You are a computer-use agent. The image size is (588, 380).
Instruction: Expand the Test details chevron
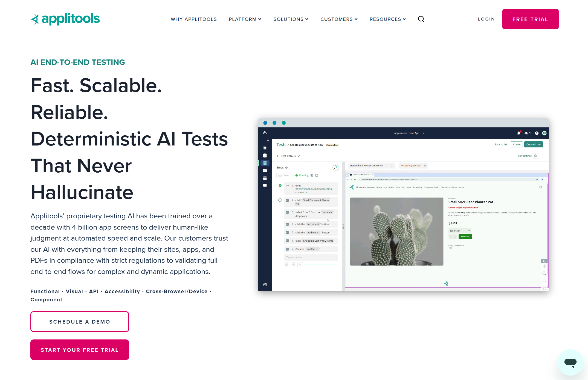[277, 156]
